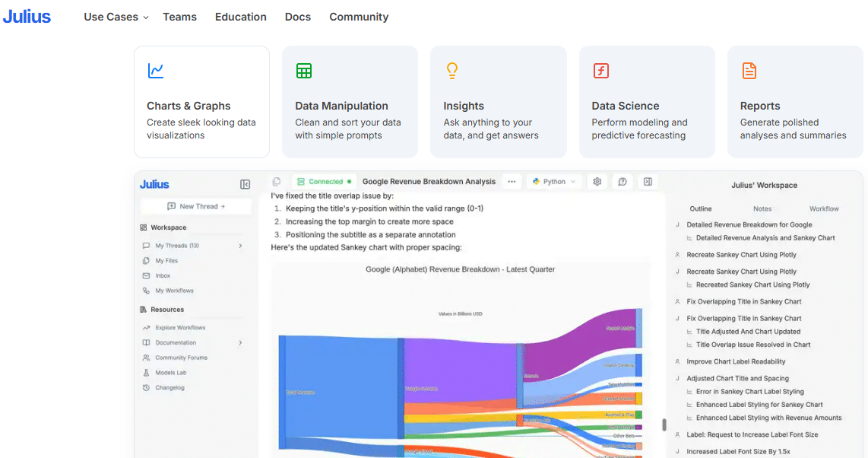This screenshot has height=458, width=868.
Task: Click the help chat bubble icon
Action: tap(622, 182)
